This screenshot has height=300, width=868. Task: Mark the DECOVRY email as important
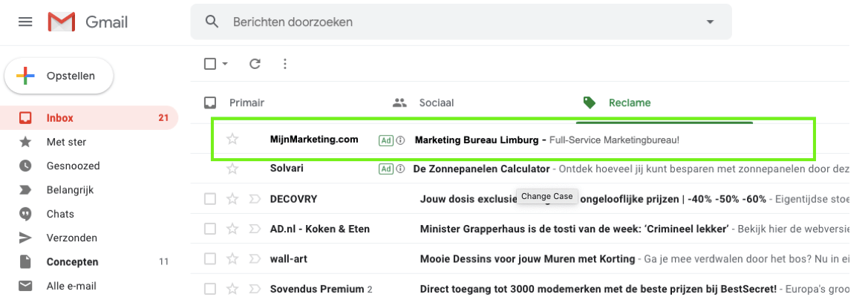254,199
